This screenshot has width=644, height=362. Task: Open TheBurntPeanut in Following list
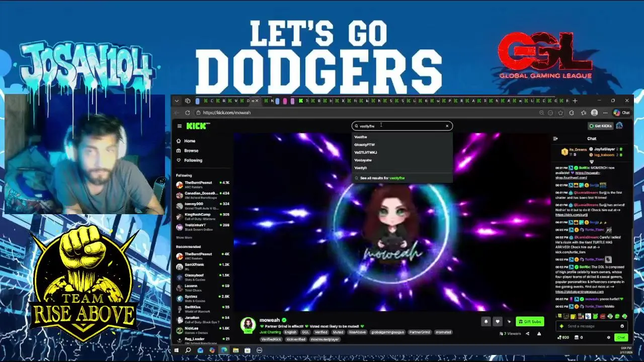pos(202,185)
